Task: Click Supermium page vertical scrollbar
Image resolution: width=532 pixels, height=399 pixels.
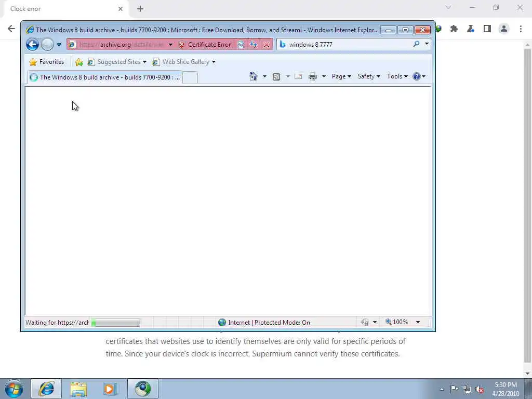Action: (x=527, y=207)
